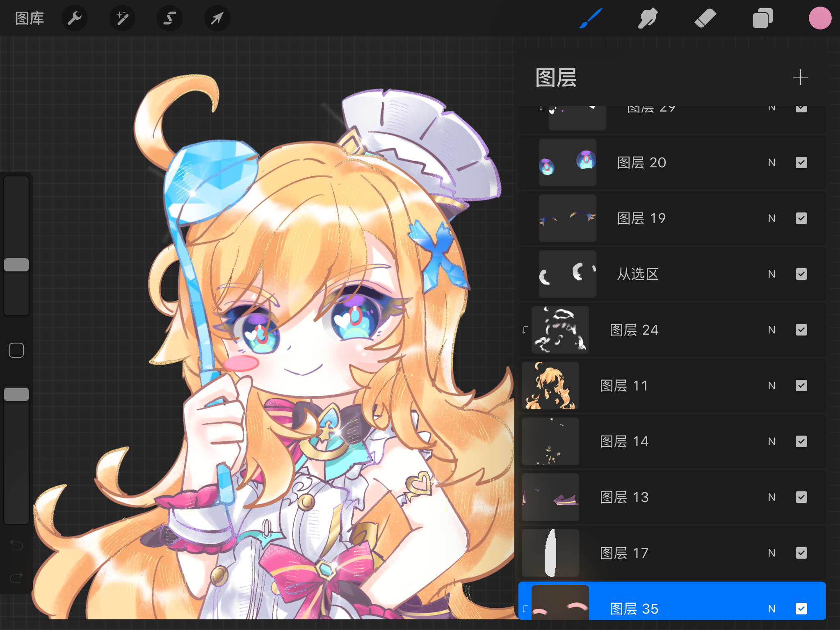
Task: Open the Actions wrench menu
Action: 74,18
